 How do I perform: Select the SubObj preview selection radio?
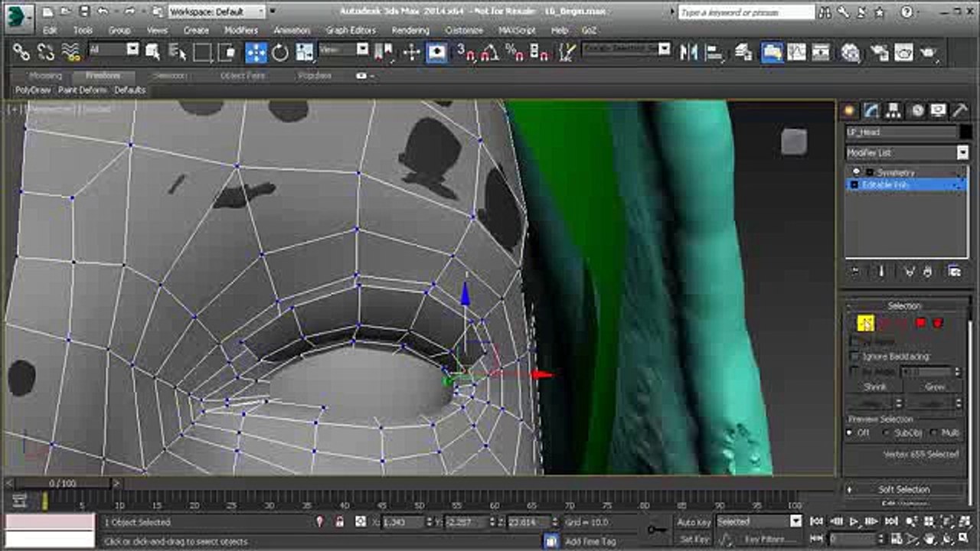coord(887,432)
